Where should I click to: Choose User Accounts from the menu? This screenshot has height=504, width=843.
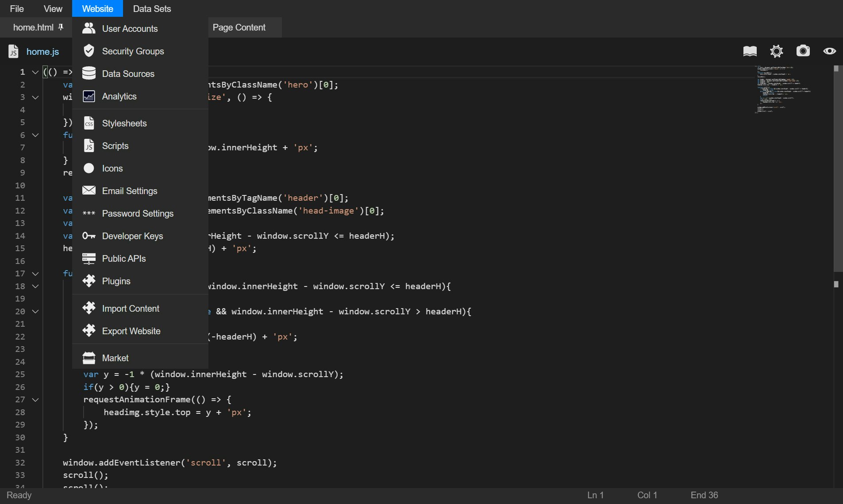tap(140, 28)
